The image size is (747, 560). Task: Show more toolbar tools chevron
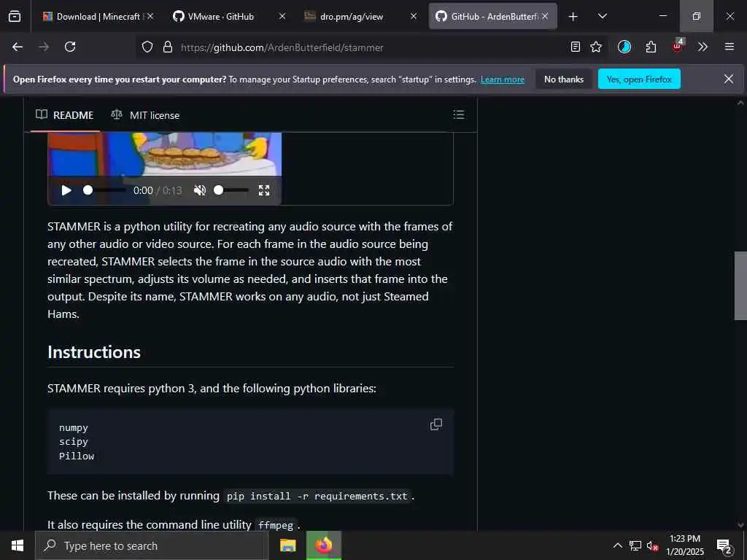coord(703,47)
